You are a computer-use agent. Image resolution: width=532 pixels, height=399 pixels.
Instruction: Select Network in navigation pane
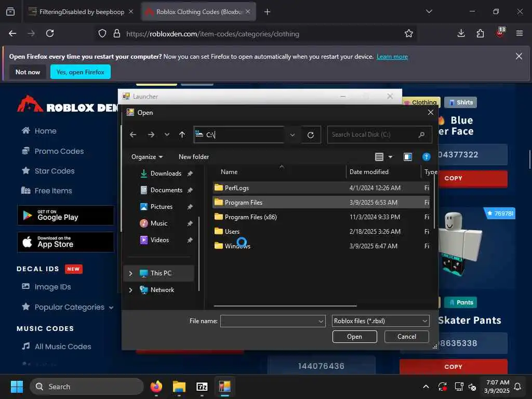tap(162, 290)
